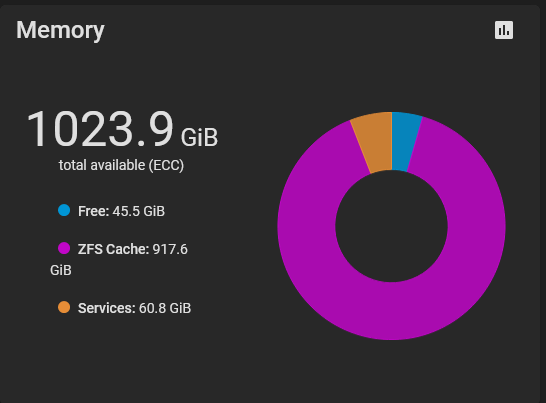Screen dimensions: 546x403
Task: Open memory reports via the chart icon
Action: pyautogui.click(x=504, y=30)
